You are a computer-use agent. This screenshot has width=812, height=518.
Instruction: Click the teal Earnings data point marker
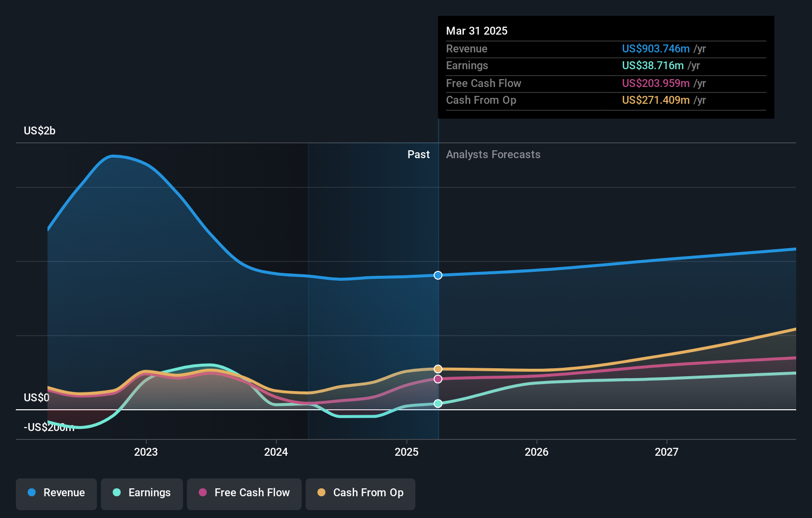438,404
